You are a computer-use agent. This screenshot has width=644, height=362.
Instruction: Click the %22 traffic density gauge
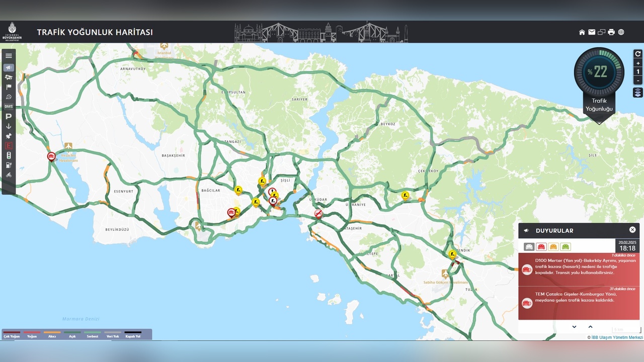599,72
